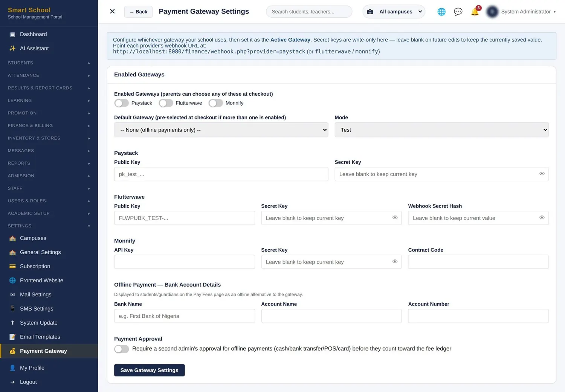Click the Frontend Website globe icon

[12, 281]
